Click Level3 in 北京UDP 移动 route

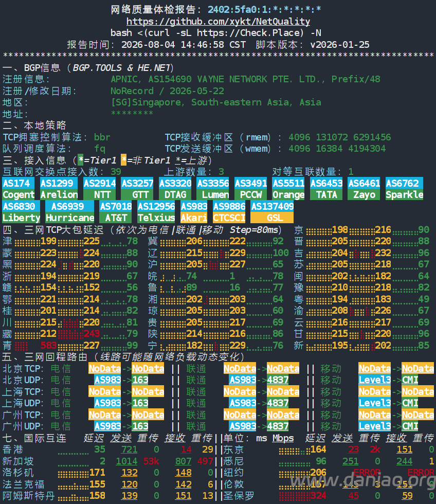(x=375, y=380)
